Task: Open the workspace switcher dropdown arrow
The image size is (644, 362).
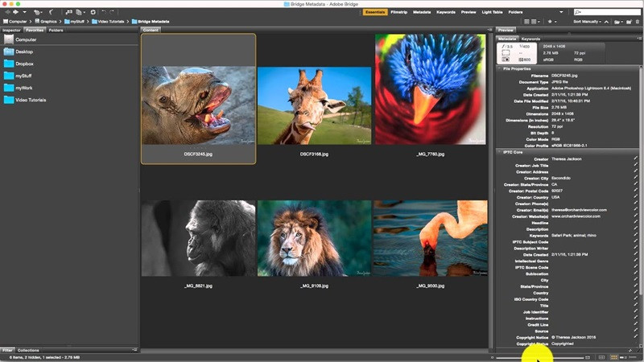Action: [x=561, y=12]
